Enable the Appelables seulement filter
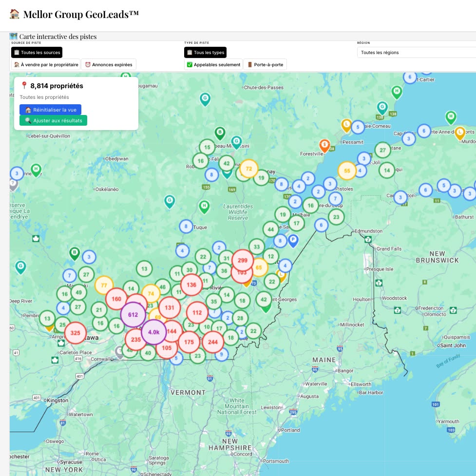 click(213, 64)
